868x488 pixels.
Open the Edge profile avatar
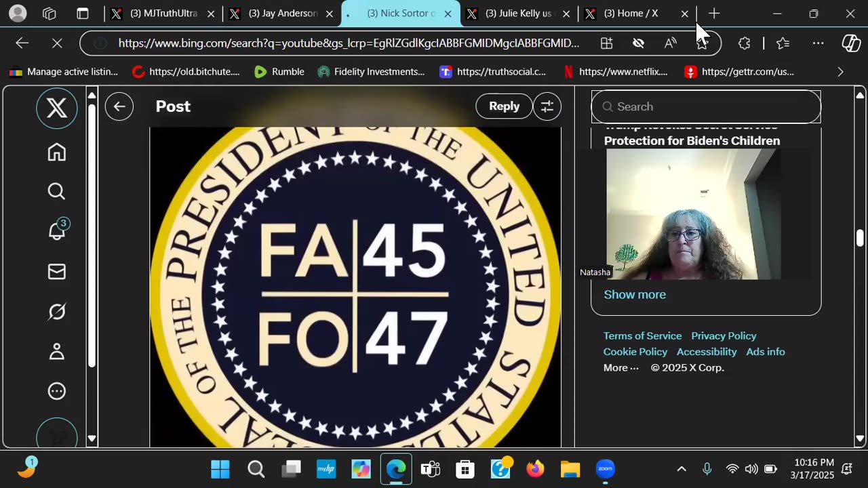click(x=18, y=14)
